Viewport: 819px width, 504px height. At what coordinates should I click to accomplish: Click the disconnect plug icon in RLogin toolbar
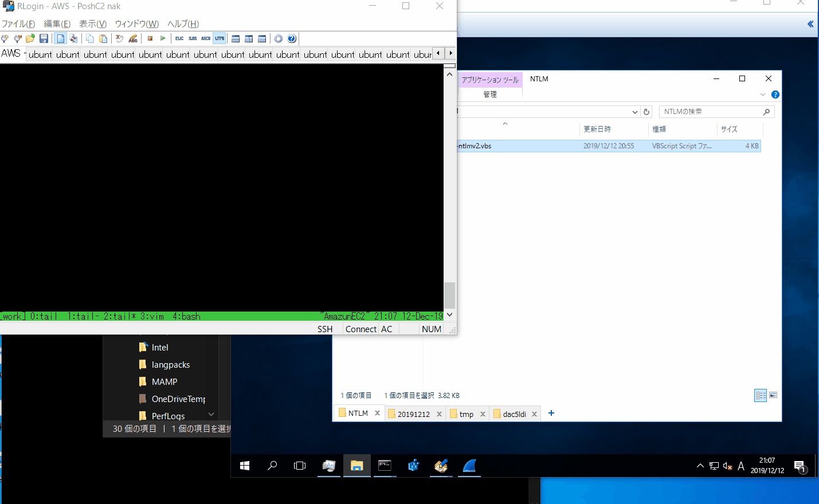point(18,38)
